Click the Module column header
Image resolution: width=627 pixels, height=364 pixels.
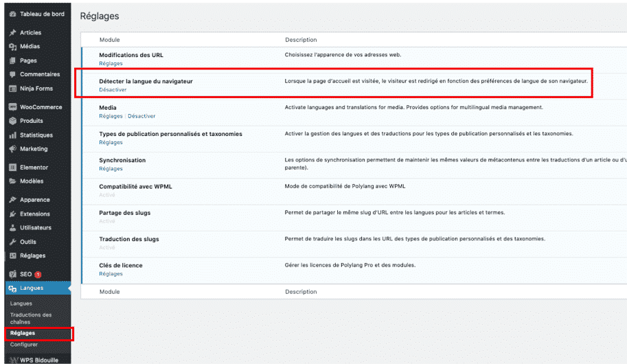point(109,40)
